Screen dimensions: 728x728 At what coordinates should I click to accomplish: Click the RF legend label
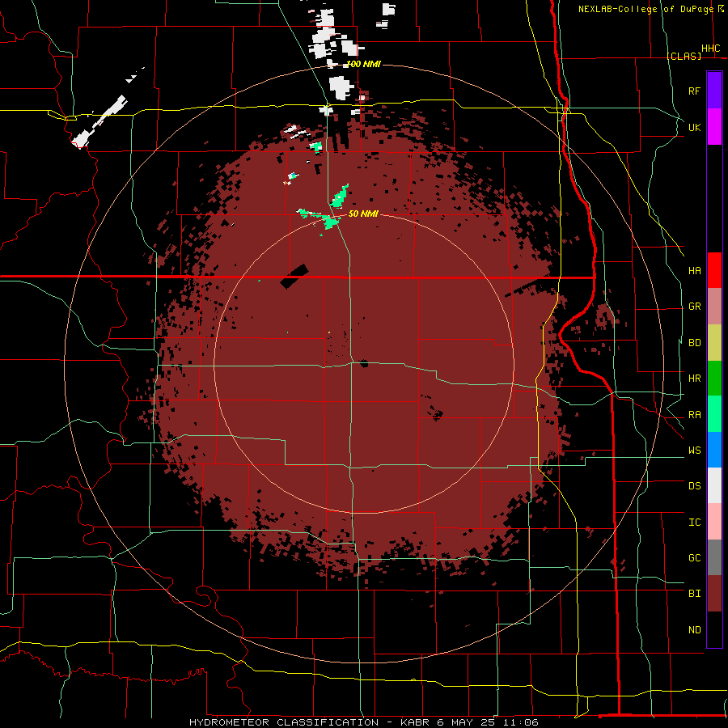tap(694, 91)
